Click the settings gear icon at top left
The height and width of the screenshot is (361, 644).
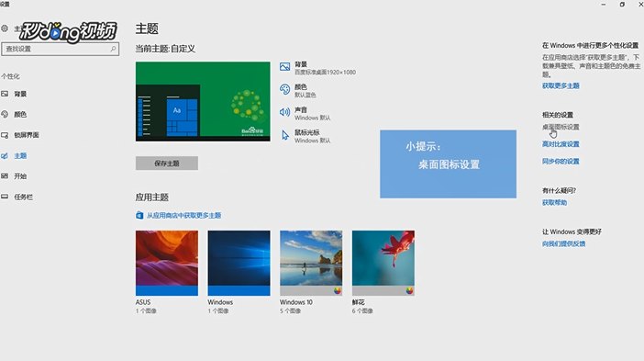click(x=5, y=28)
